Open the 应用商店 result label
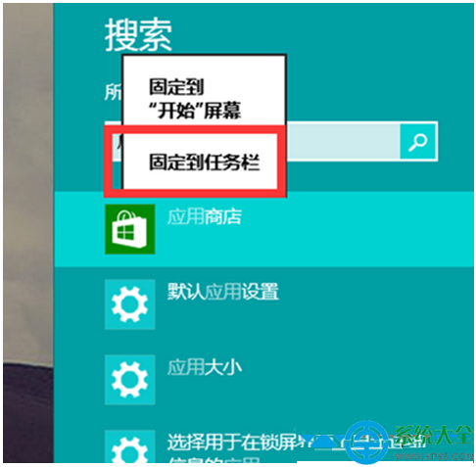The image size is (476, 467). coord(205,216)
